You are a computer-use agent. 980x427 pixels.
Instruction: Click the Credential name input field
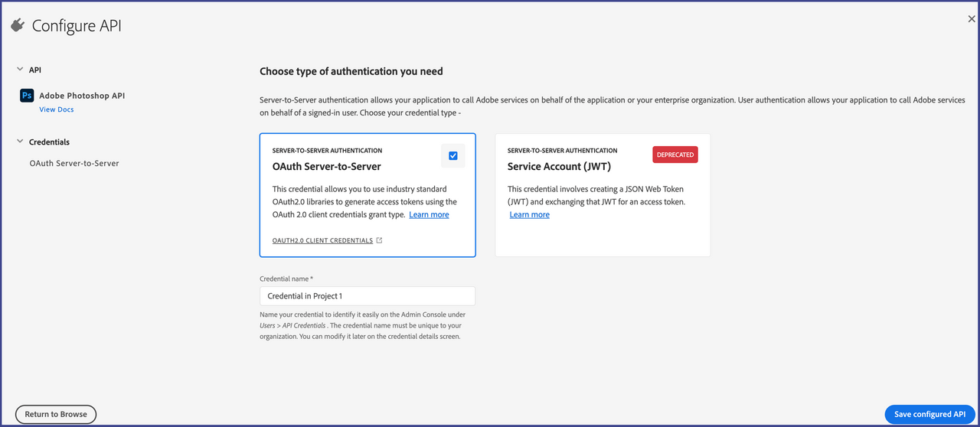367,296
